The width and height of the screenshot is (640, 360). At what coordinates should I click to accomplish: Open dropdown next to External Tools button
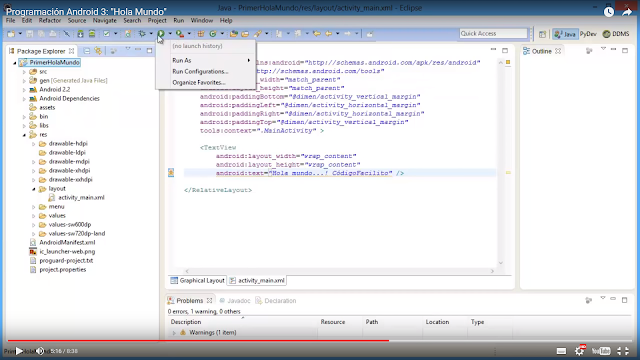click(189, 34)
